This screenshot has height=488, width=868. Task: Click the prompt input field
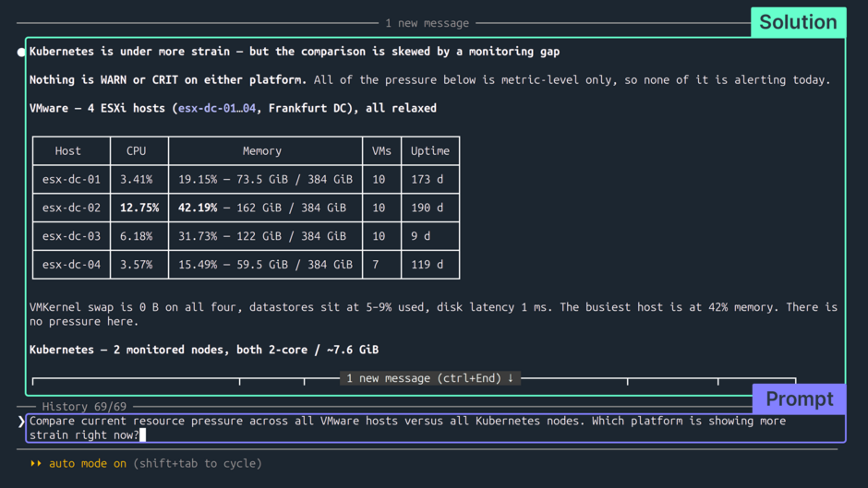(x=436, y=428)
